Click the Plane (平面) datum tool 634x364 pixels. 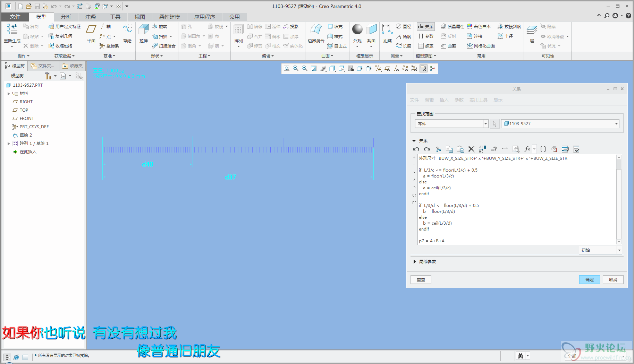(91, 33)
